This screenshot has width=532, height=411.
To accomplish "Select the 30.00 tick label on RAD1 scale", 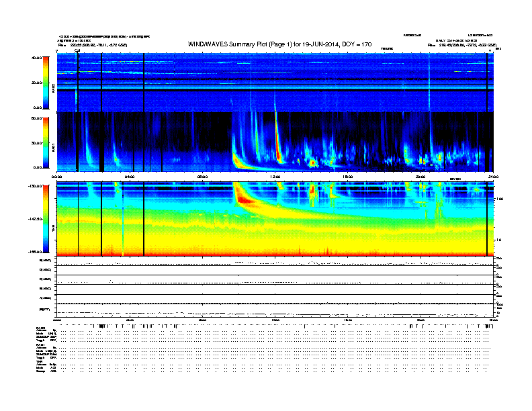I will (36, 143).
